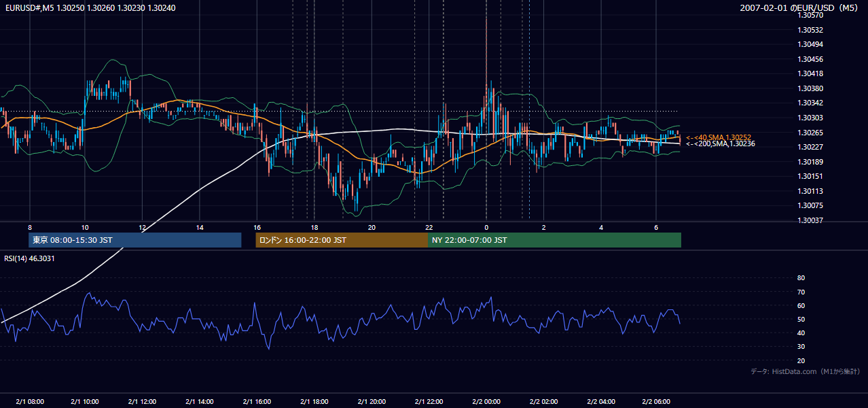Click price axis value 1.30456
The image size is (868, 408).
coord(810,60)
